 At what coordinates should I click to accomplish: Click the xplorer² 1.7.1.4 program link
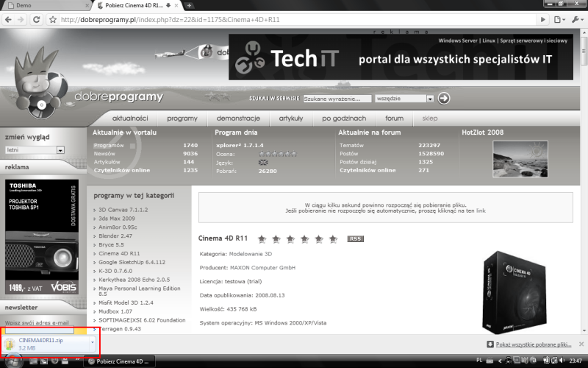tap(240, 145)
